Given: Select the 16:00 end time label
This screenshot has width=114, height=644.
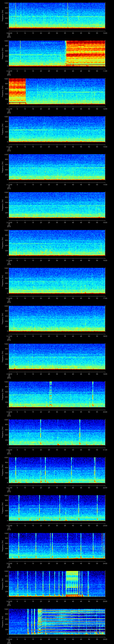Looking at the screenshot, I should coord(105,260).
